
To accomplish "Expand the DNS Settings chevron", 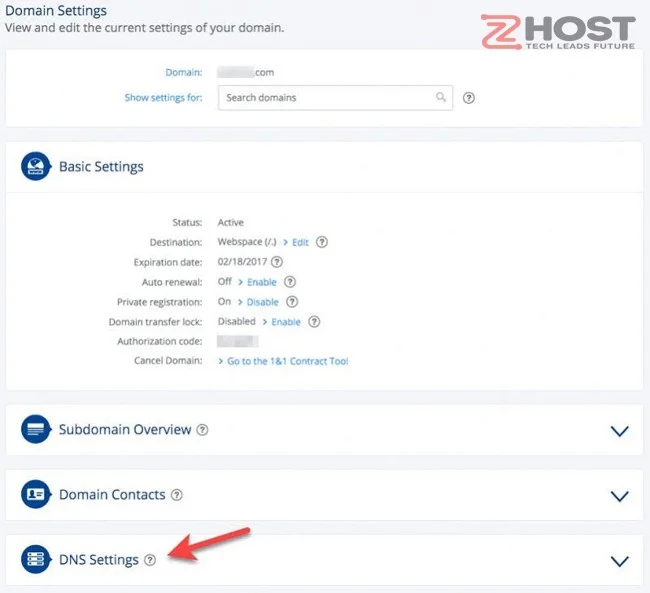I will 619,561.
